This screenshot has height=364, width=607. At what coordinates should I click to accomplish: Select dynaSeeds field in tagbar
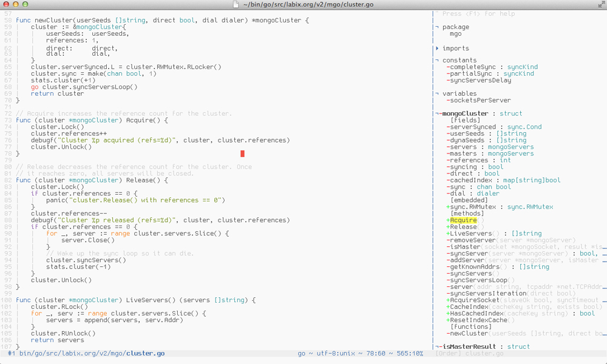[x=467, y=140]
